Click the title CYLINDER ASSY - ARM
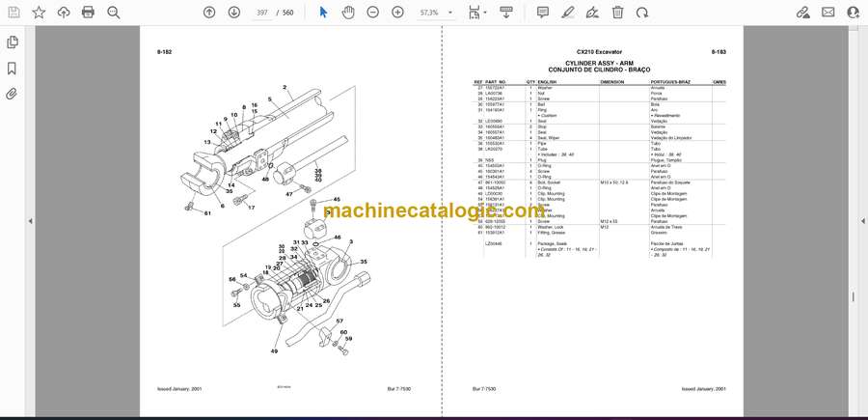The image size is (868, 420). 600,64
